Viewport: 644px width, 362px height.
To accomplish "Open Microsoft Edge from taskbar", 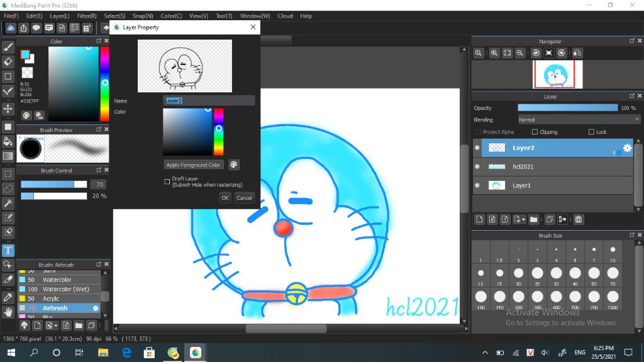I will pos(126,353).
